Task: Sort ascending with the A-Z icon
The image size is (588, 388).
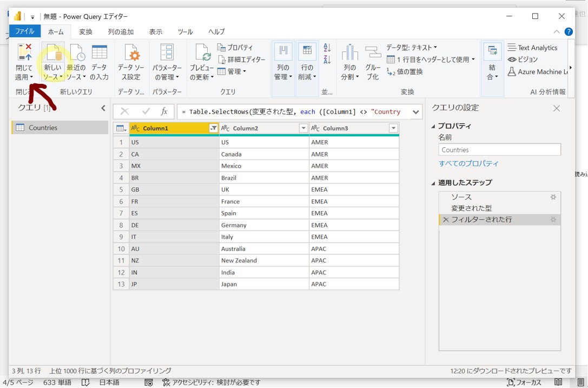Action: pos(327,47)
